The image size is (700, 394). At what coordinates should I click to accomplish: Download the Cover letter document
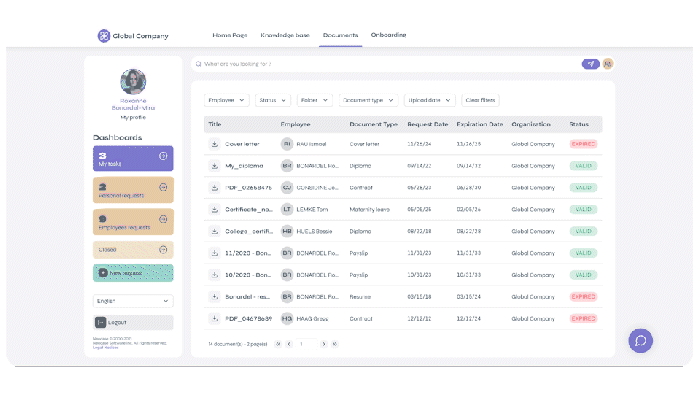[x=215, y=144]
